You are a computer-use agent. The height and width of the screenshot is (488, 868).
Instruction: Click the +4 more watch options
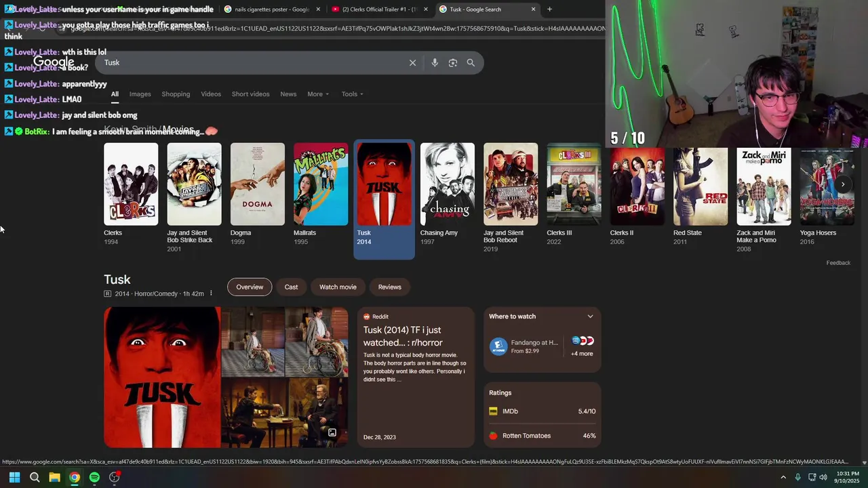point(582,354)
